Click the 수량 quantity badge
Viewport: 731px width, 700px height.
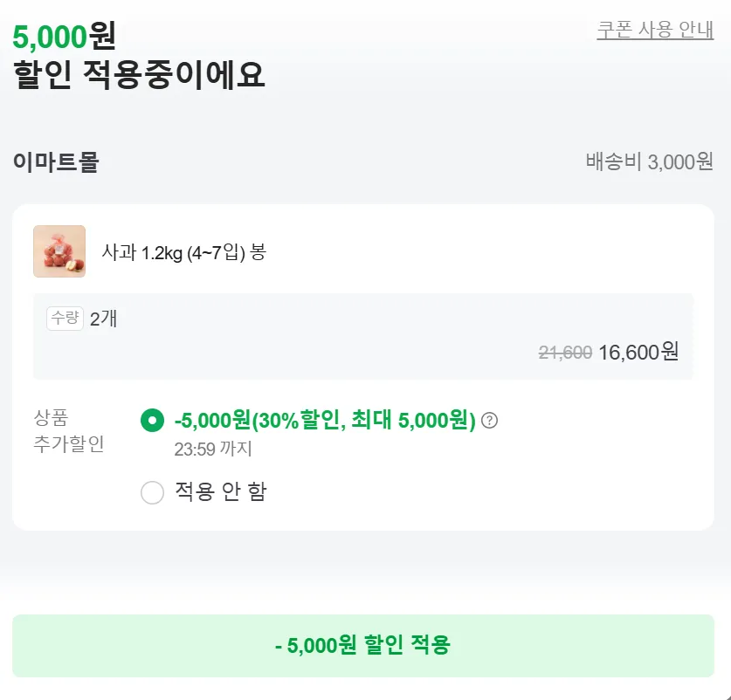click(65, 319)
